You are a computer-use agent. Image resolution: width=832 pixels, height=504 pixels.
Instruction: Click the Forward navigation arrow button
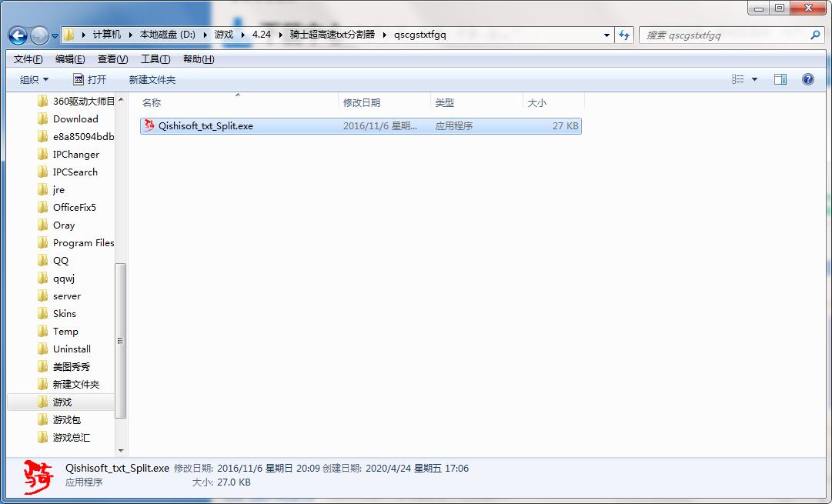pos(39,35)
